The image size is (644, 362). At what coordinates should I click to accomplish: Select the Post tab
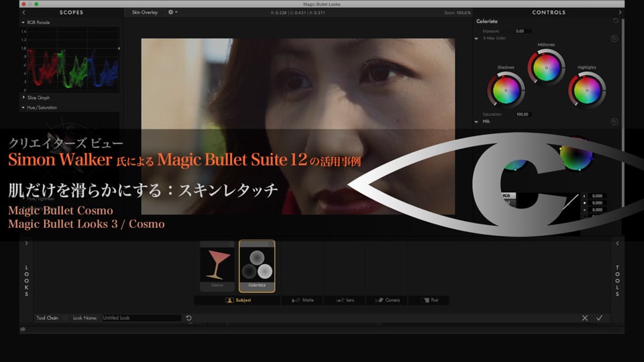(x=429, y=300)
